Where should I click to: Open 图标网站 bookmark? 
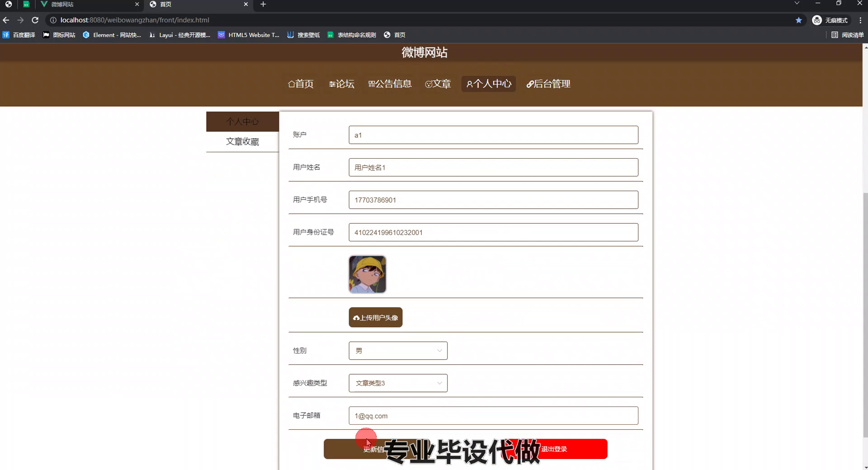pyautogui.click(x=59, y=35)
